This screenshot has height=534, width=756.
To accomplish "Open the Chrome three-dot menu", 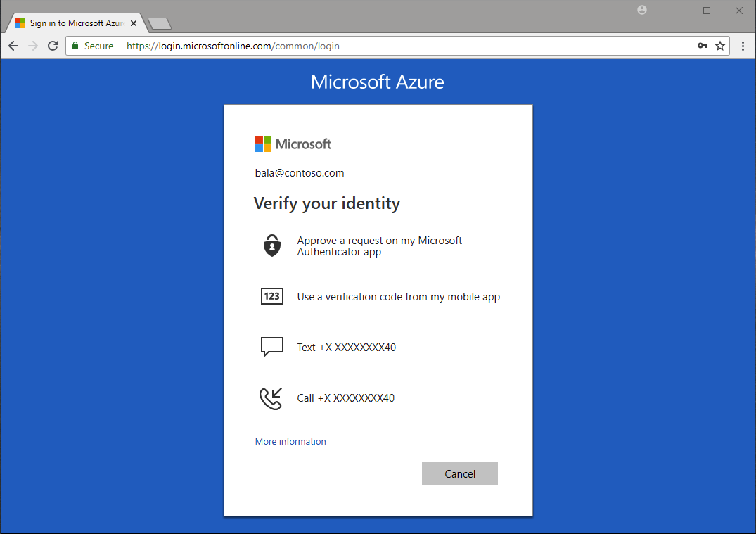I will (743, 45).
